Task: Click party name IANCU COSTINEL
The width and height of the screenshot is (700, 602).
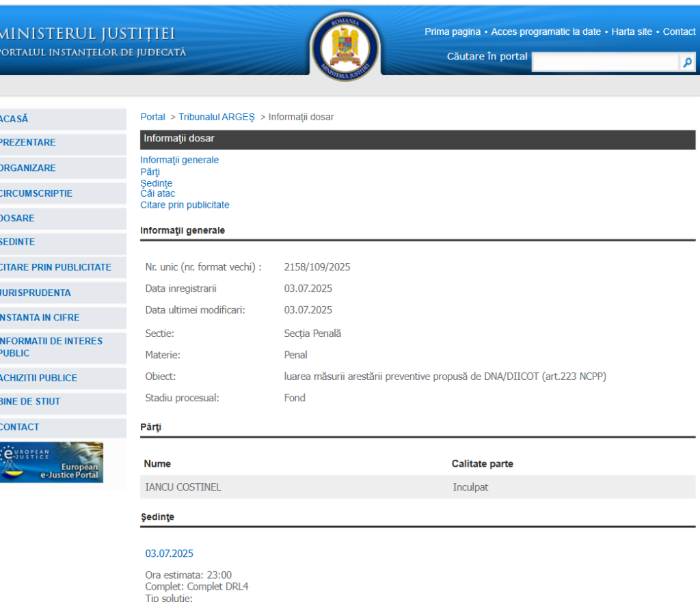Action: [183, 487]
